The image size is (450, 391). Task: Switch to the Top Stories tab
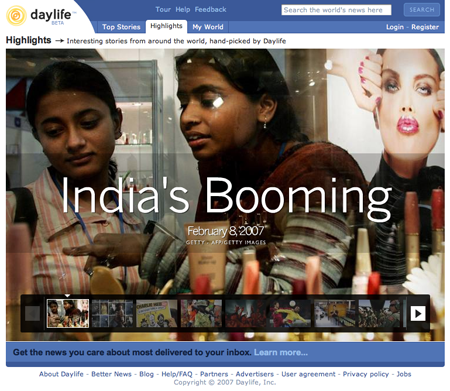(121, 27)
